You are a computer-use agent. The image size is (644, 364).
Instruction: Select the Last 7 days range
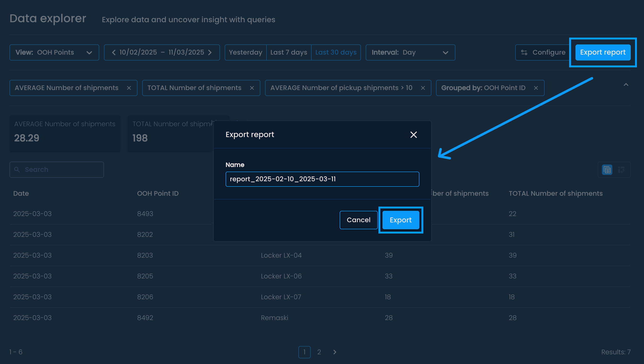pos(288,52)
